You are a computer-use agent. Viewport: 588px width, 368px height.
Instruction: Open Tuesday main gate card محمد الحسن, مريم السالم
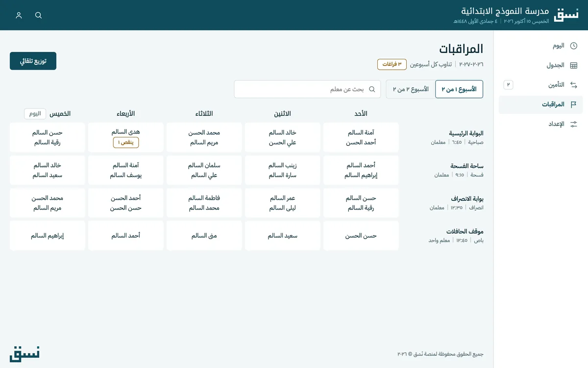click(204, 137)
